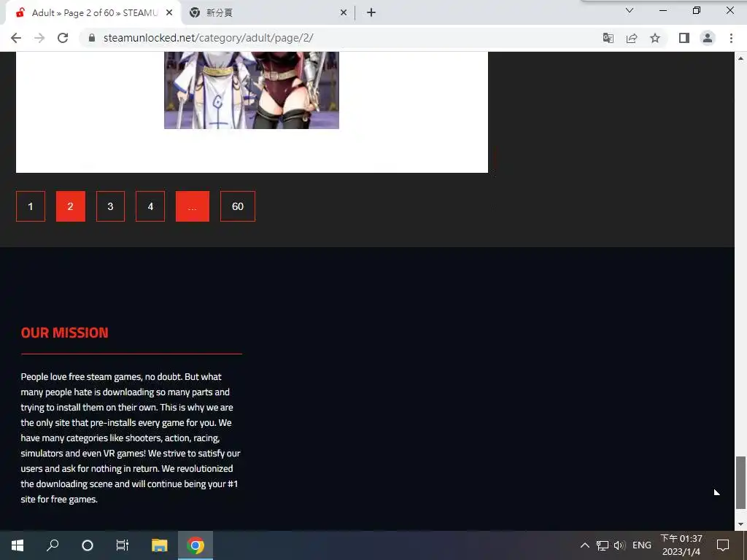Open Task View on taskbar
The height and width of the screenshot is (560, 747).
tap(123, 545)
